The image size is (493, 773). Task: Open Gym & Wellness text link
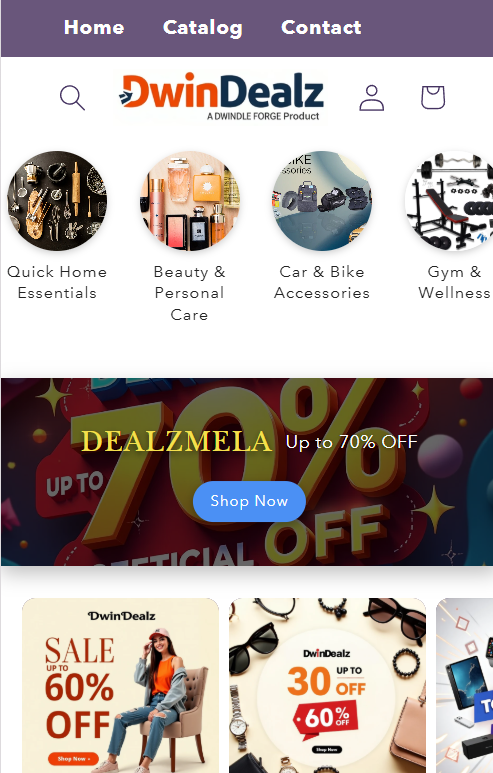click(x=455, y=282)
